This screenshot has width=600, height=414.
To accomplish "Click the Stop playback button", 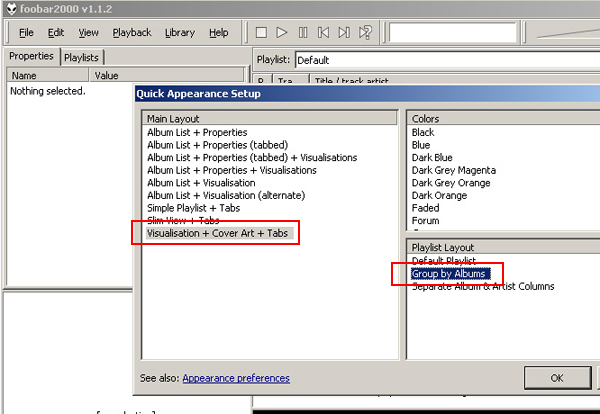I will pyautogui.click(x=261, y=33).
